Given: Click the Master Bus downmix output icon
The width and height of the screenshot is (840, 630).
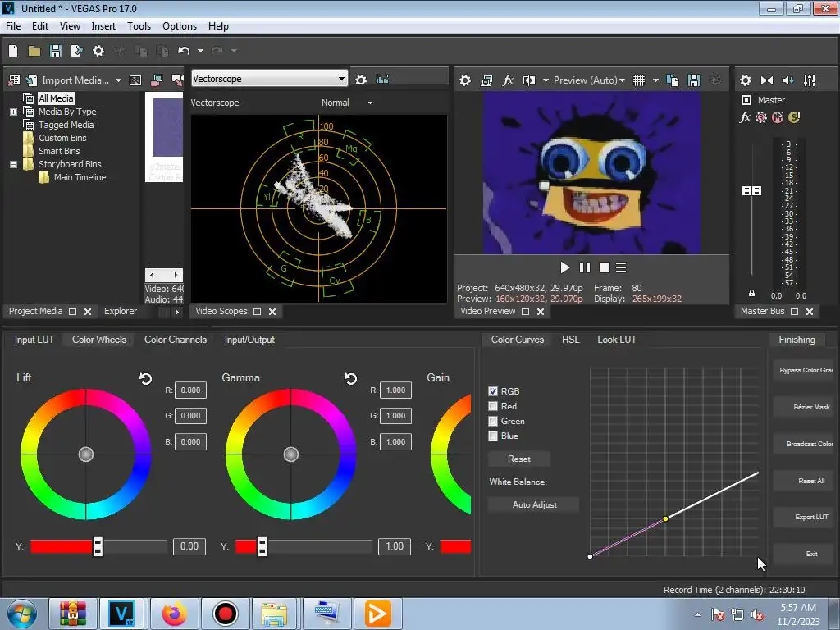Looking at the screenshot, I should coord(767,80).
